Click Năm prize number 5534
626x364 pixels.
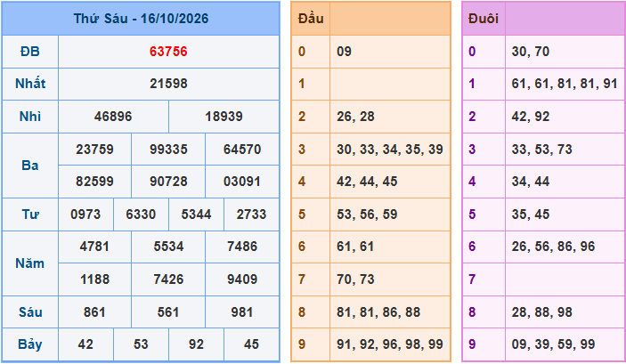(168, 247)
